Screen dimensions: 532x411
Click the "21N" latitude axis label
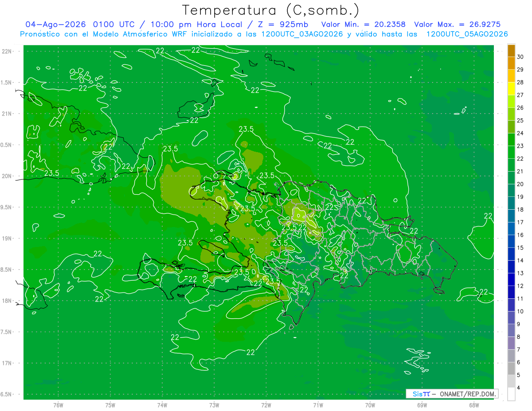coord(7,114)
